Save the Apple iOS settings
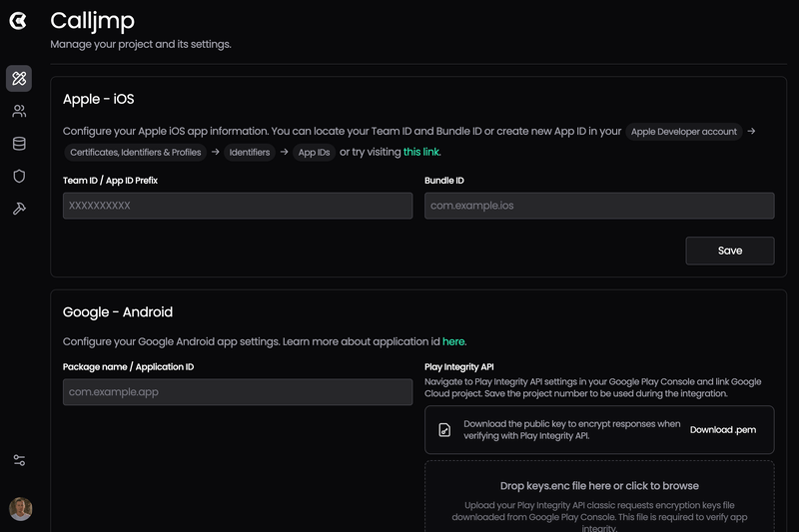The image size is (799, 532). (729, 251)
